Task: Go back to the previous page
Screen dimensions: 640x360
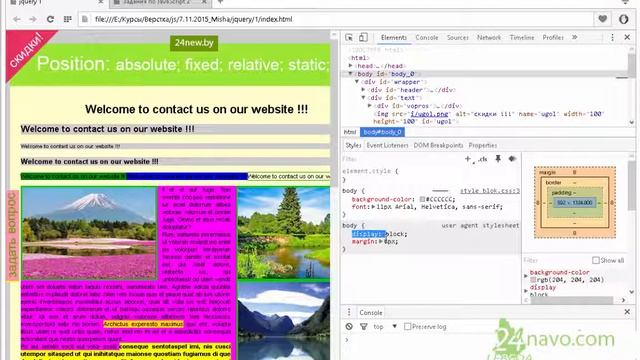Action: [17, 19]
